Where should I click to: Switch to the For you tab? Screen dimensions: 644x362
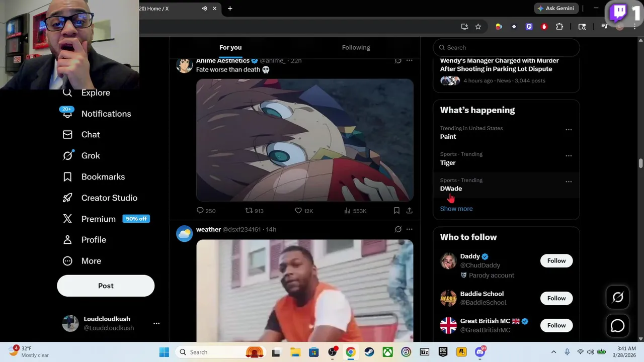(x=230, y=48)
